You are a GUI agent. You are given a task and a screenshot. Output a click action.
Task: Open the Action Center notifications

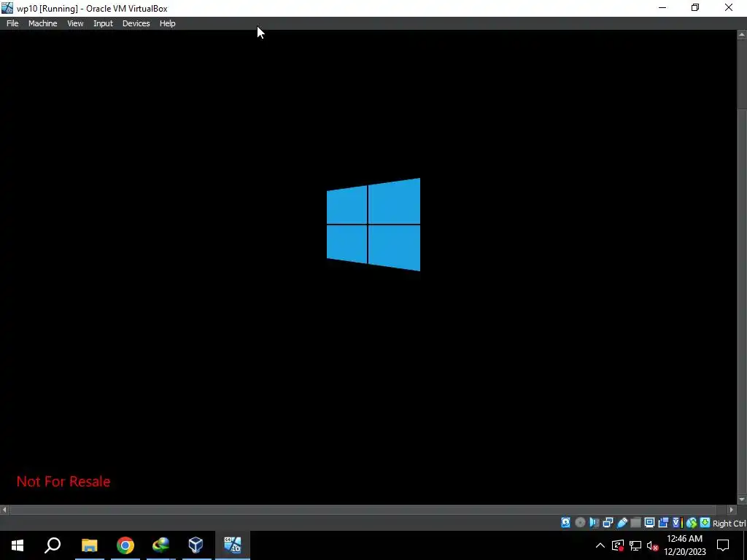pyautogui.click(x=723, y=545)
